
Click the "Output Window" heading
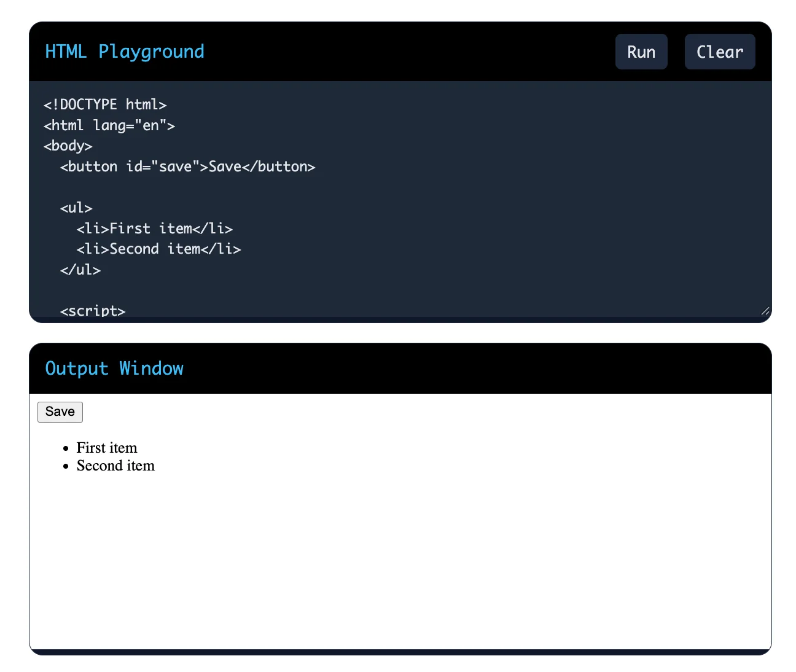(x=114, y=369)
